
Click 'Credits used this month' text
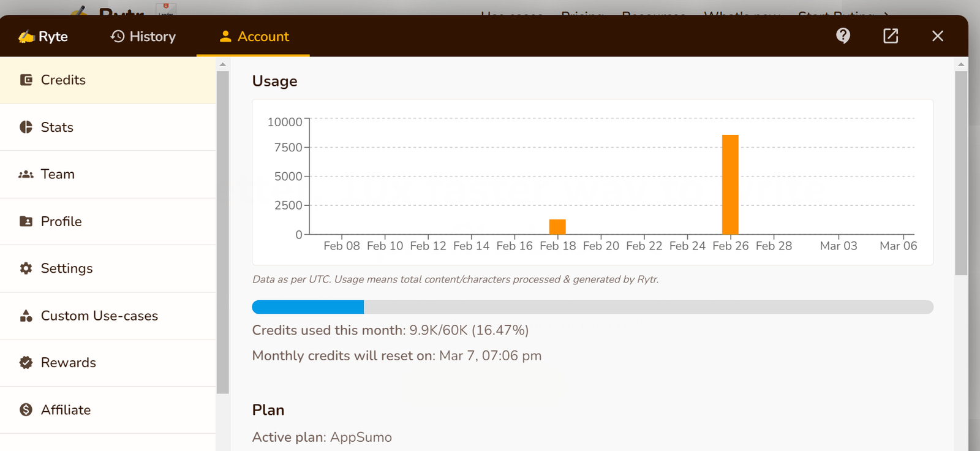(x=329, y=330)
